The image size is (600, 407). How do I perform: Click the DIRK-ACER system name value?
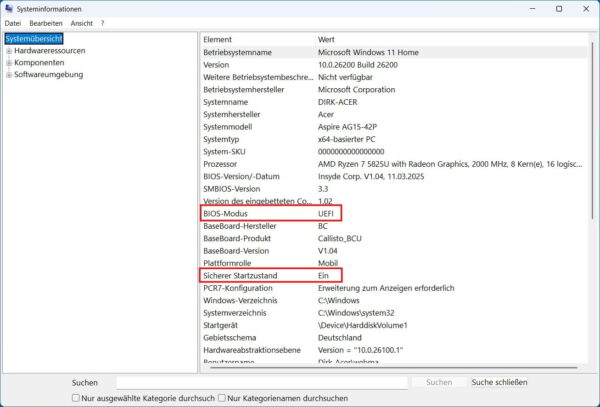click(x=338, y=102)
